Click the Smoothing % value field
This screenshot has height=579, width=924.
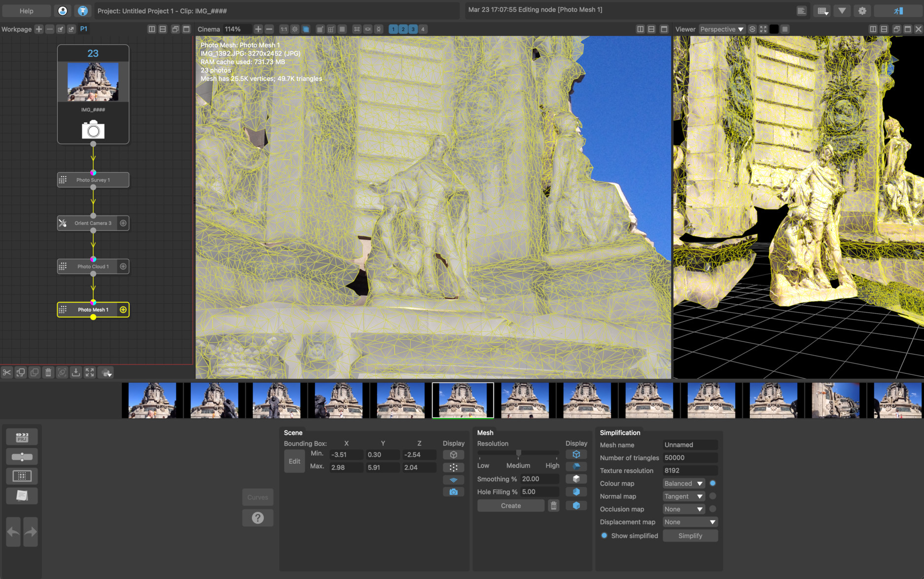tap(540, 479)
